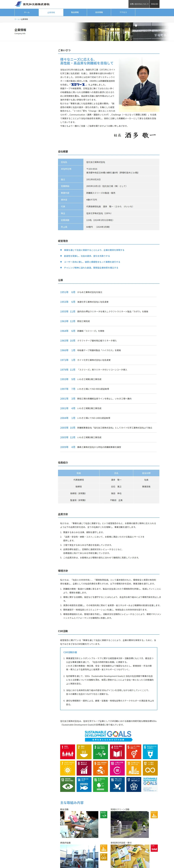The height and width of the screenshot is (868, 174).
Task: Click SDG goal 6 clean water tile
Action: (x=150, y=752)
